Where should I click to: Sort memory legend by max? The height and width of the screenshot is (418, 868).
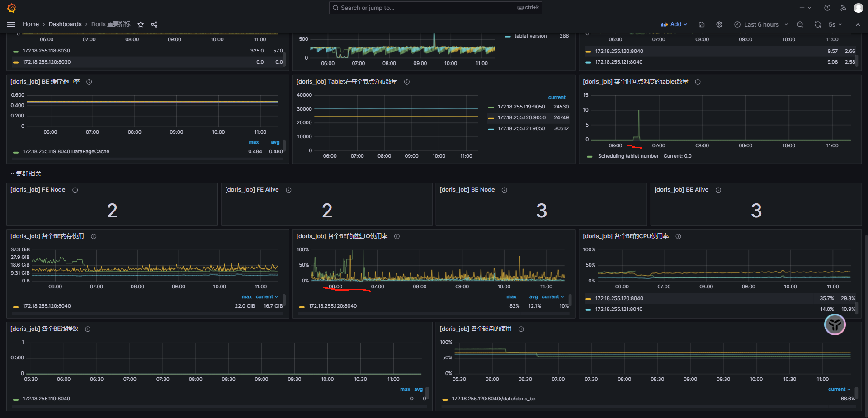coord(246,297)
